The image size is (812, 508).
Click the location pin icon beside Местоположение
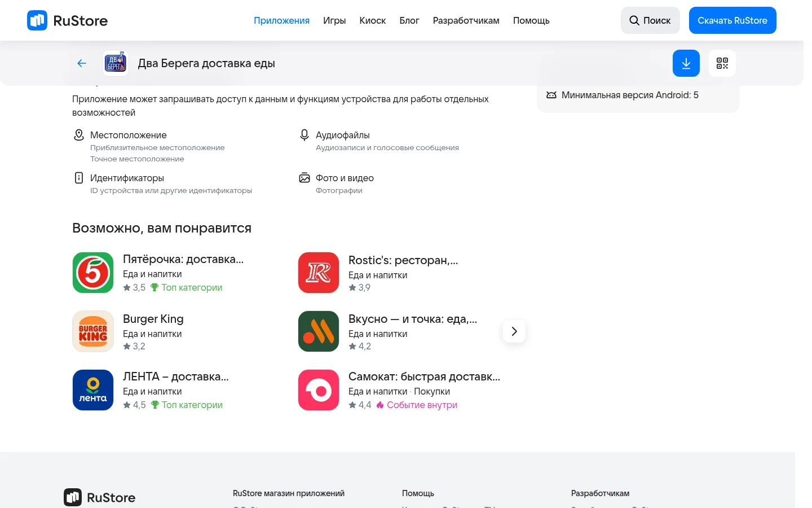click(79, 135)
